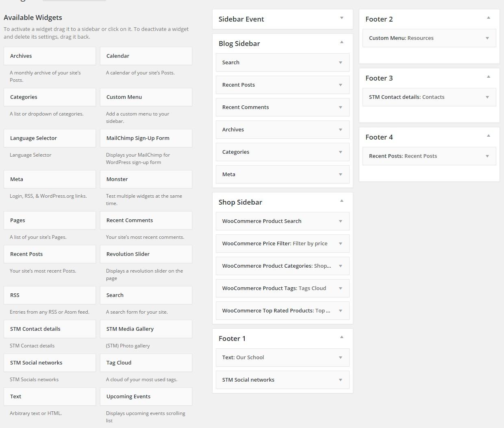
Task: Expand WooCommerce Price Filter widget options
Action: coord(340,244)
